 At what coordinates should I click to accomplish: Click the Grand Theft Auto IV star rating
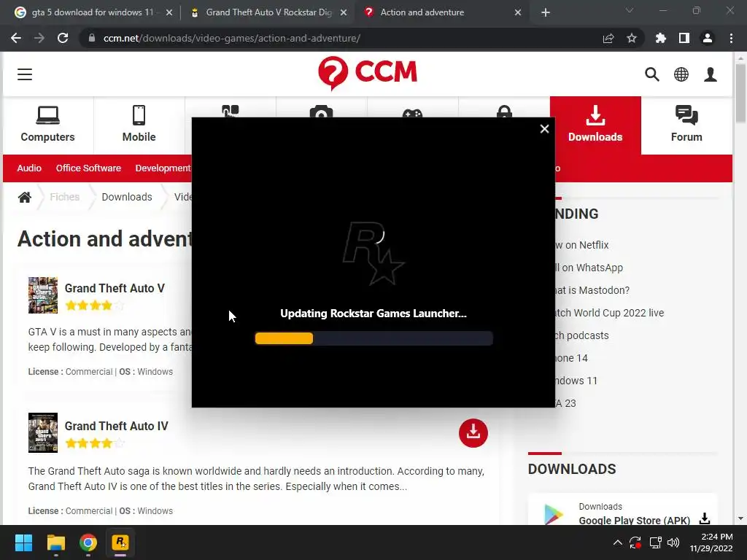point(95,443)
